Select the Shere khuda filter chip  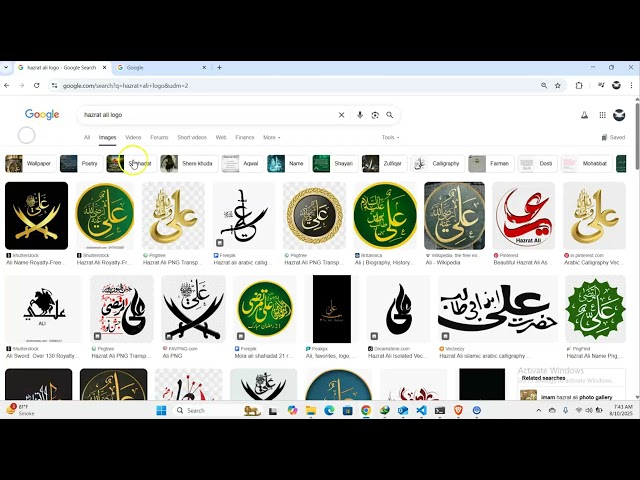[x=189, y=164]
